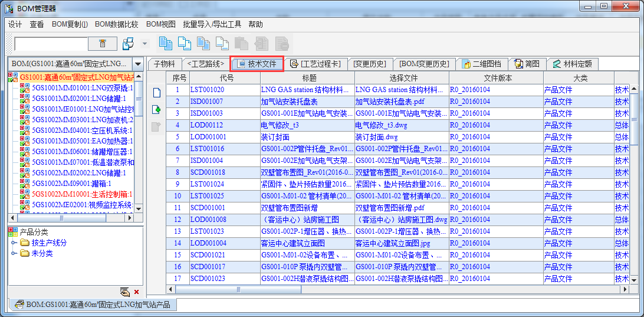
Task: Switch to the 二维图档 tab
Action: [x=482, y=64]
